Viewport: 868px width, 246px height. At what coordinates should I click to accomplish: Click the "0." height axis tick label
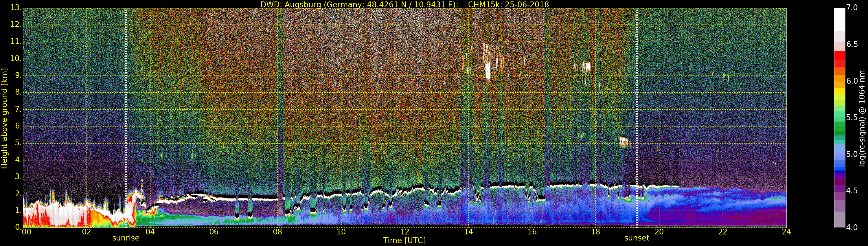pos(18,227)
